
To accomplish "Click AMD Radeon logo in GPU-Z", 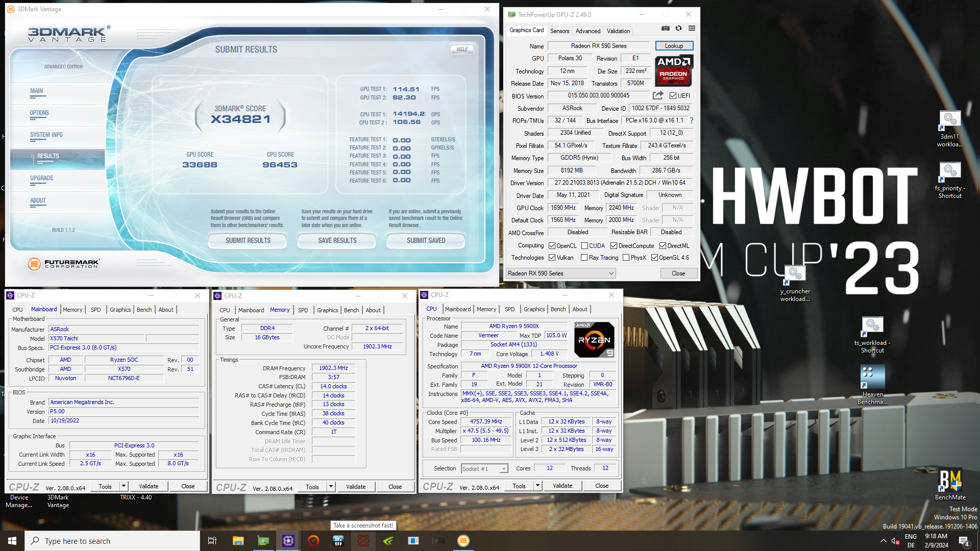I will pos(674,70).
